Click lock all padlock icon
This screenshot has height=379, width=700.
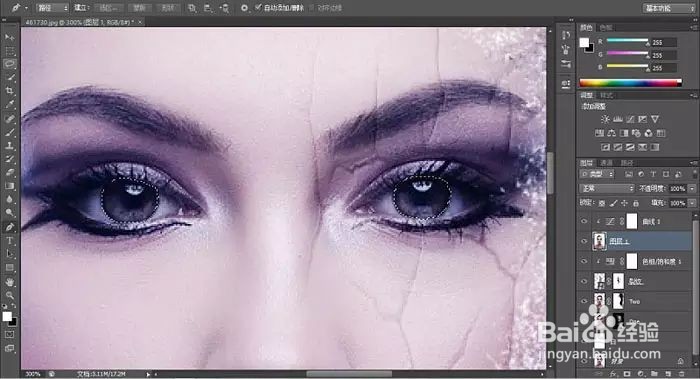pos(636,204)
